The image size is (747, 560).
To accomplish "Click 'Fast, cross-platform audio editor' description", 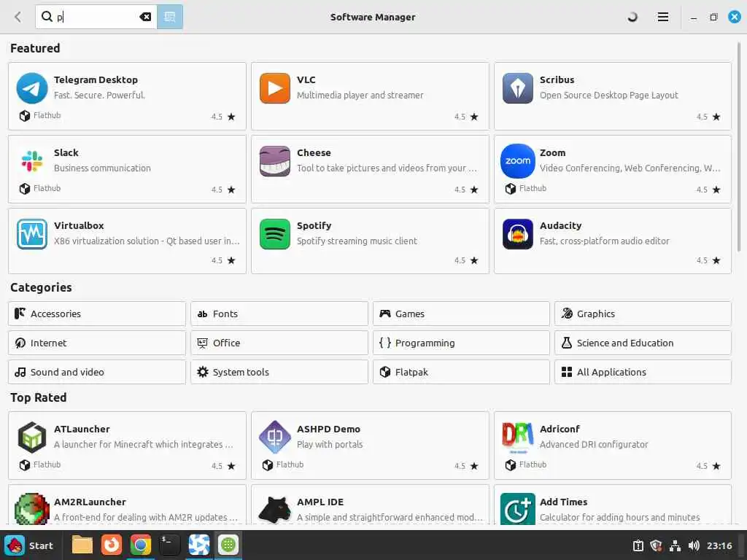I will [x=605, y=241].
